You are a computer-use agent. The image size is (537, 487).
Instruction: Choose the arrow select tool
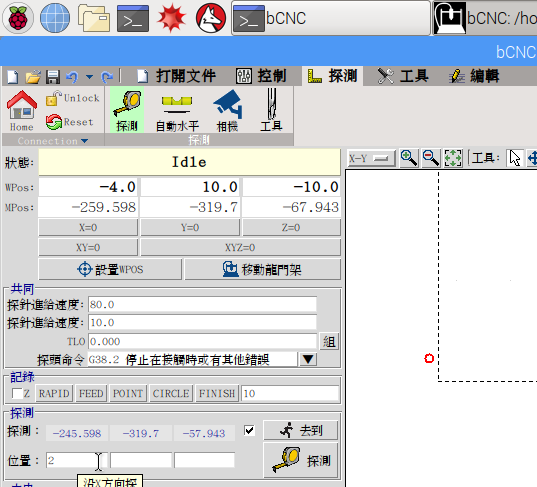[514, 158]
